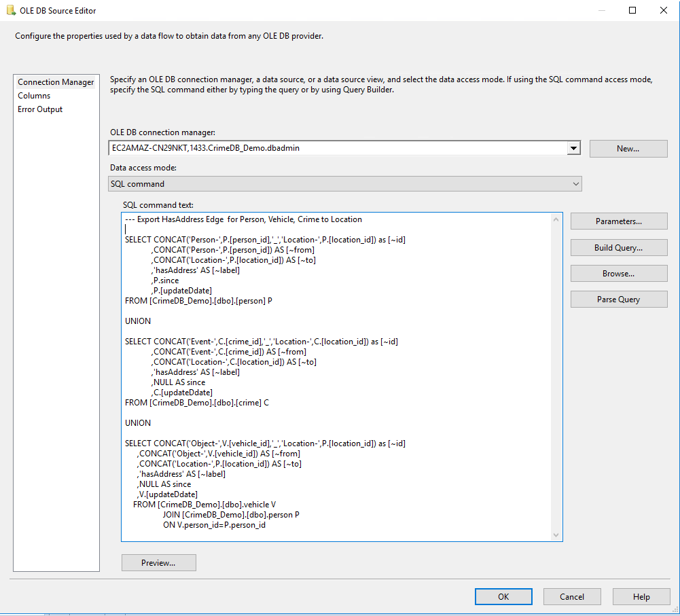Click the SQL text scrollbar down arrow
Viewport: 680px width, 616px height.
(556, 535)
